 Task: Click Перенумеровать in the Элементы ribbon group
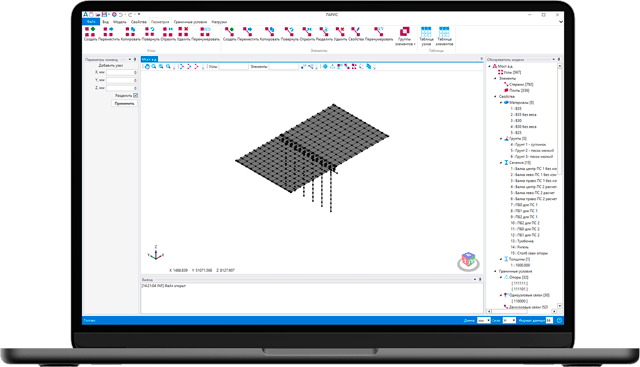coord(379,34)
